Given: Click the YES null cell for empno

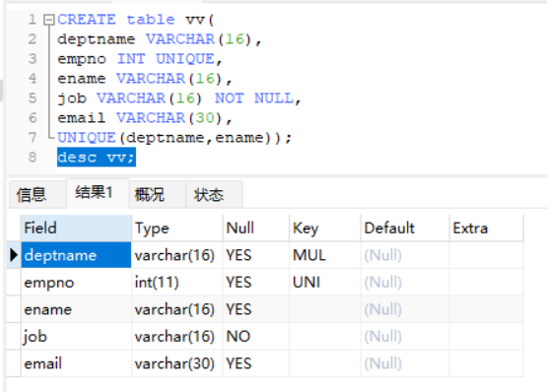Looking at the screenshot, I should point(256,282).
